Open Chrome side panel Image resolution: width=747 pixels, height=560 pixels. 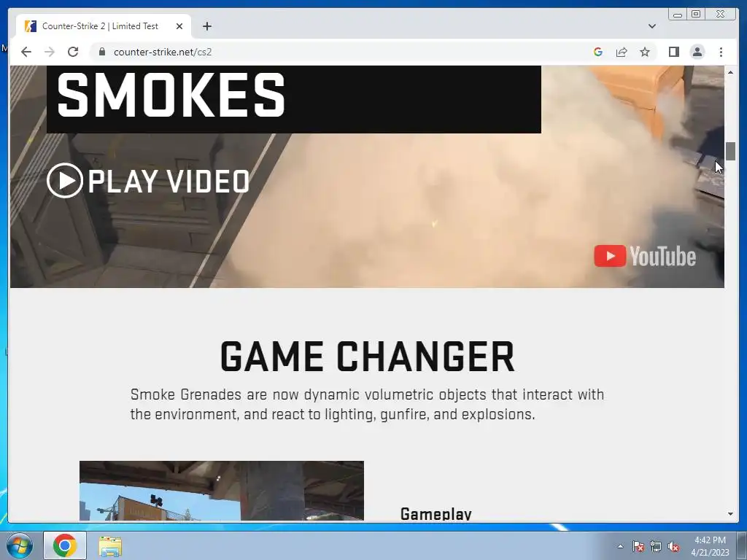(673, 52)
